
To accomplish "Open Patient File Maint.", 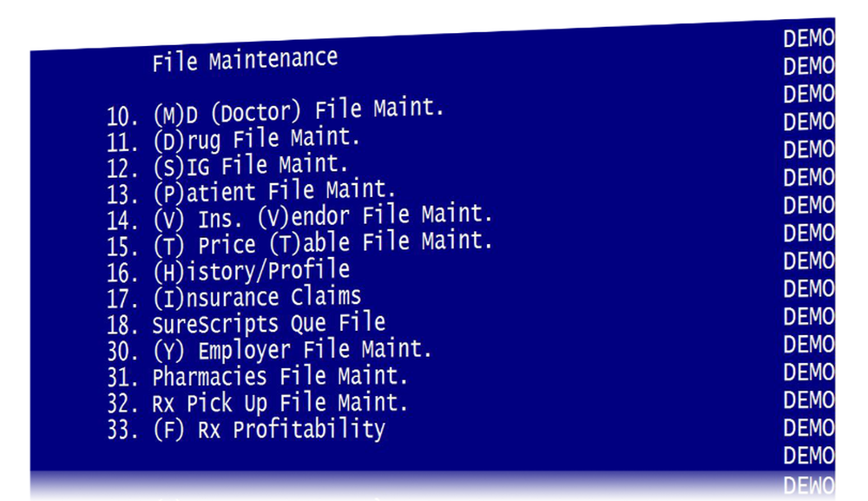I will (x=273, y=190).
